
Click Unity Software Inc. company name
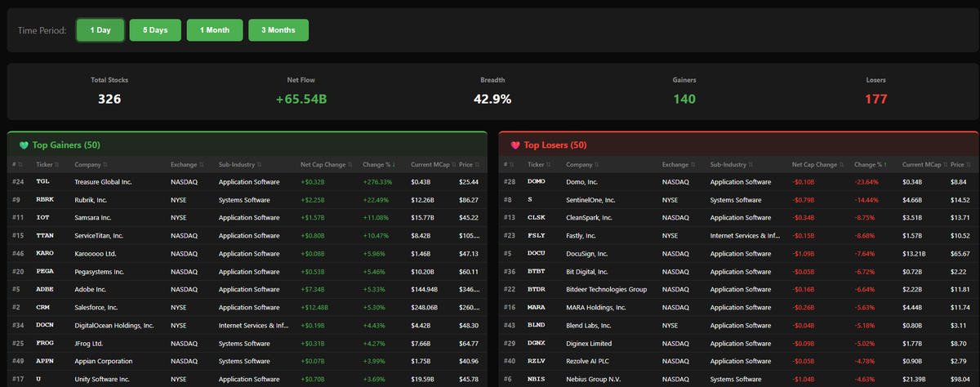(x=102, y=379)
